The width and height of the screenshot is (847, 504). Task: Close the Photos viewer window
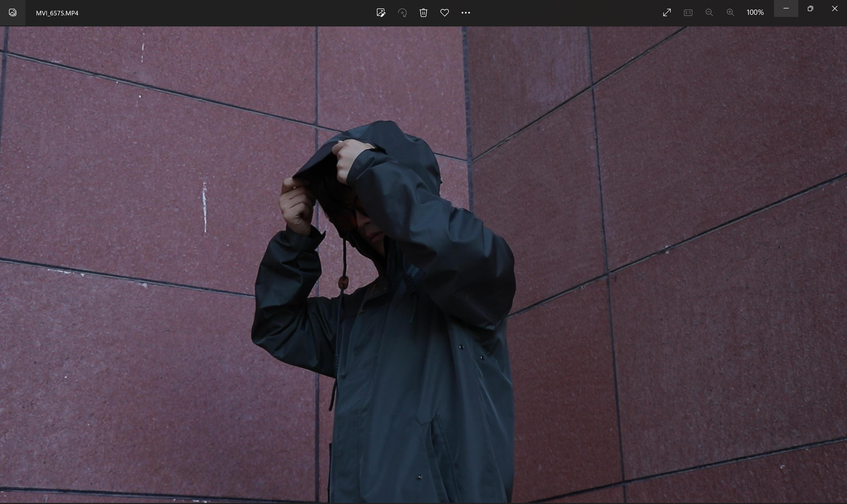pos(835,8)
